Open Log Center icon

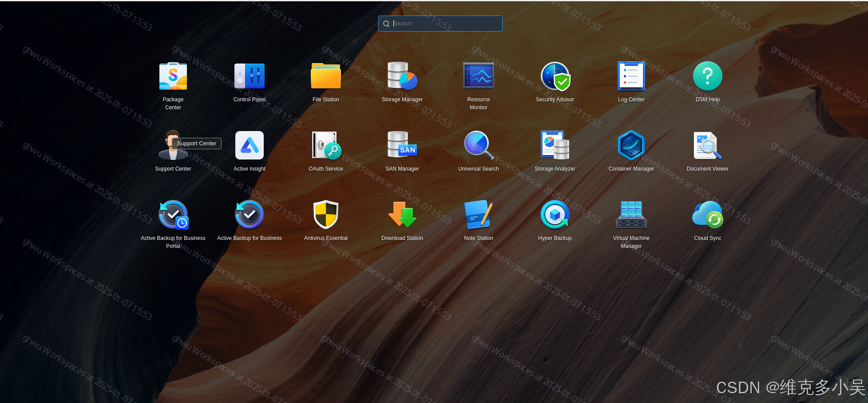(x=631, y=76)
